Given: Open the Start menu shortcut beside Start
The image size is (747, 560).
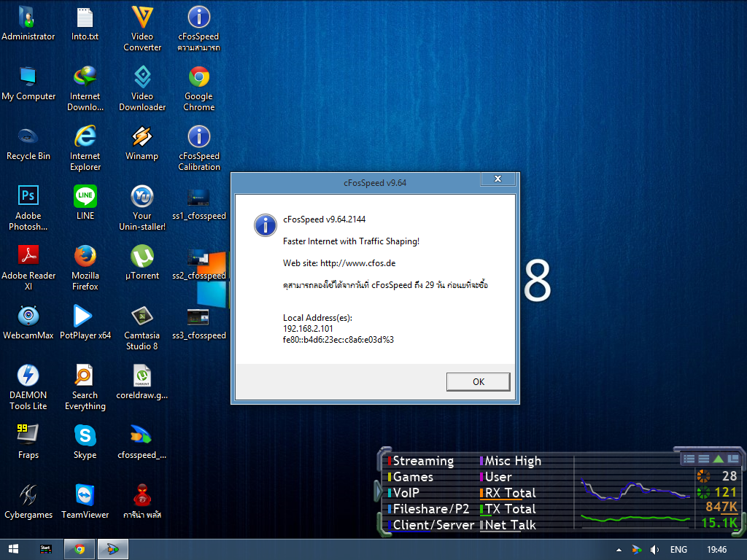Looking at the screenshot, I should [46, 550].
